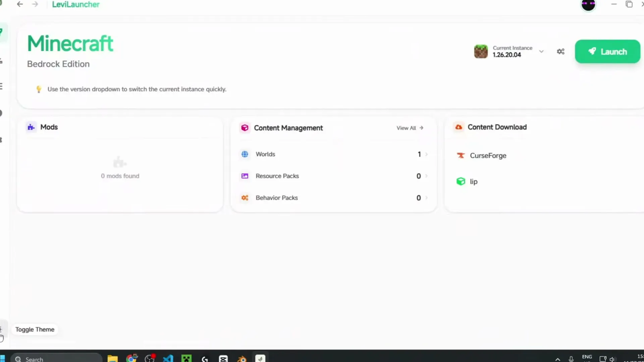
Task: Click the Content Download cloud icon
Action: click(x=459, y=127)
